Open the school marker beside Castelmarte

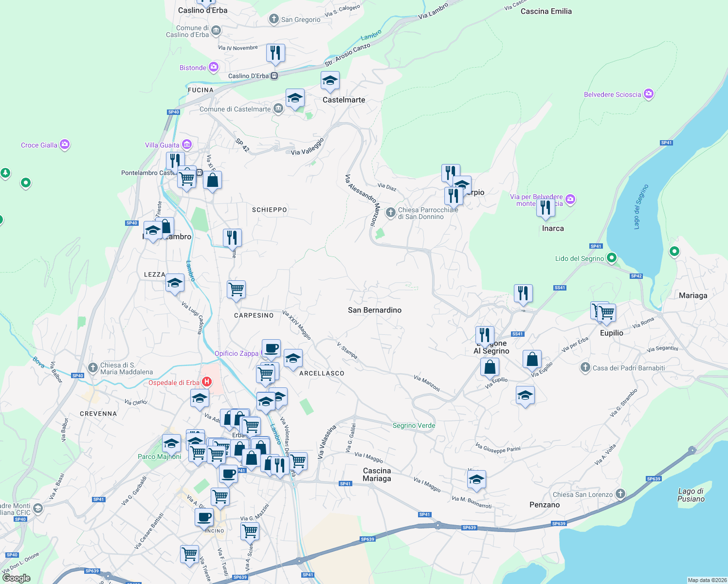(x=330, y=81)
